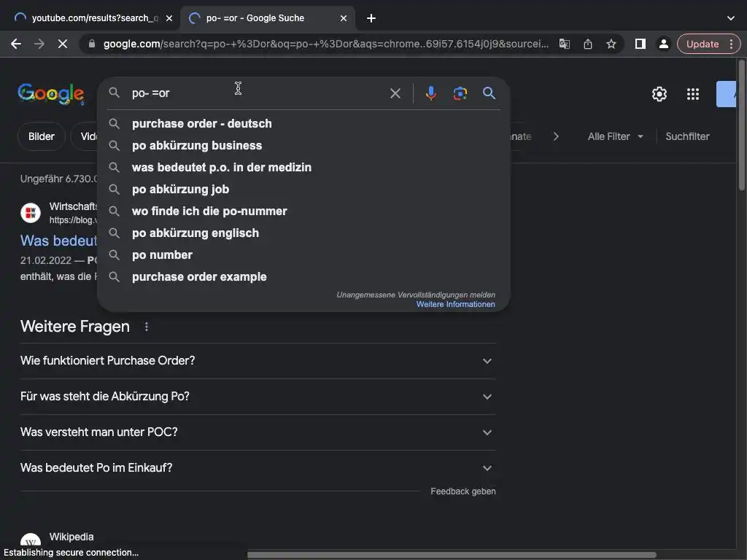747x560 pixels.
Task: Expand 'Für was steht die Abkürzung Po?'
Action: [258, 397]
